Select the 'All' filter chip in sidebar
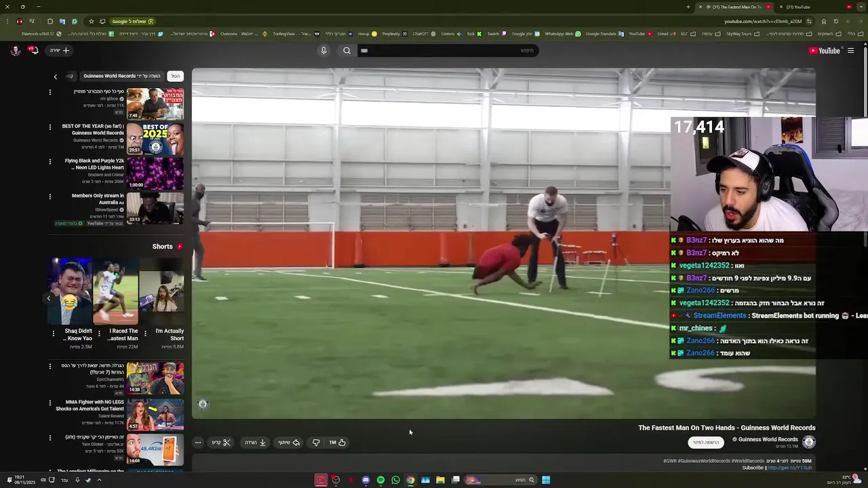This screenshot has width=868, height=488. pyautogui.click(x=175, y=76)
